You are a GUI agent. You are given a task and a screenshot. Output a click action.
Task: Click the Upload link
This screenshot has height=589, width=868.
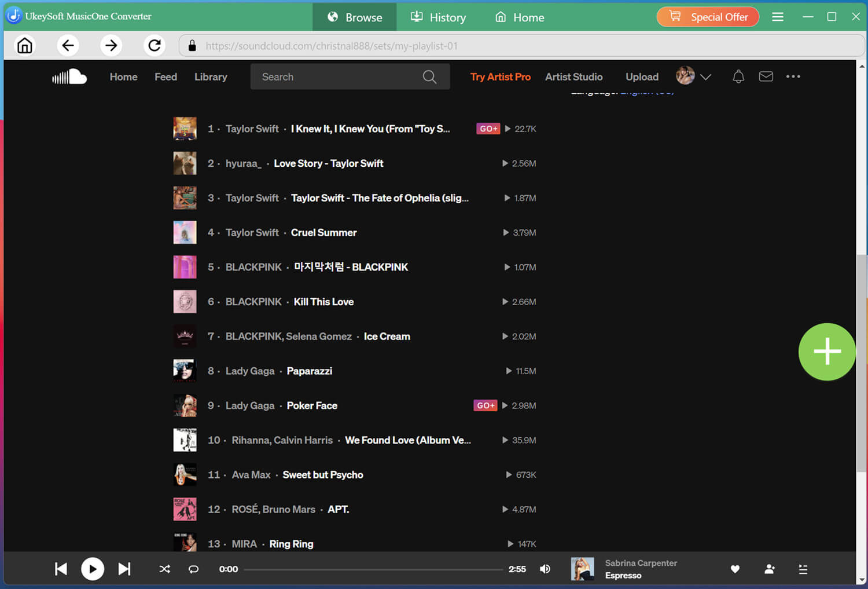642,76
